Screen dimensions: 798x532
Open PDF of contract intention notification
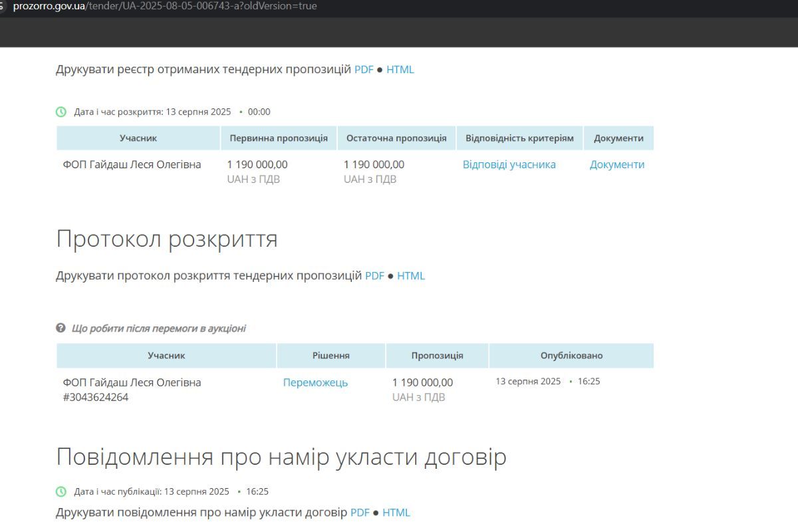pyautogui.click(x=360, y=513)
